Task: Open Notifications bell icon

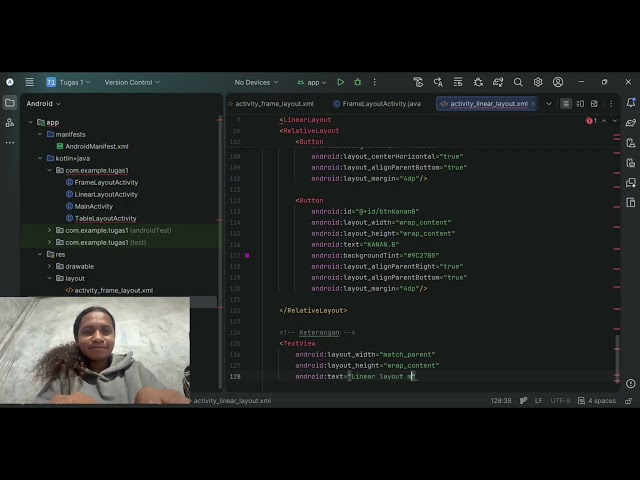Action: click(x=631, y=103)
